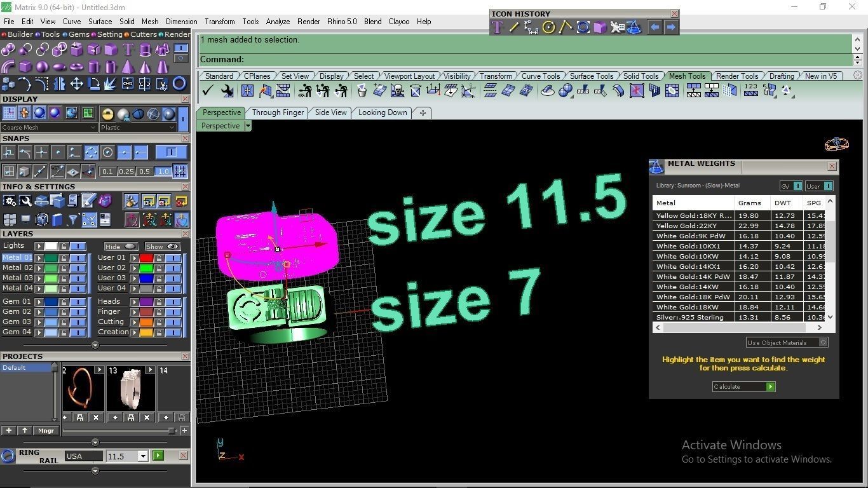The width and height of the screenshot is (868, 488).
Task: Click the orange Cutting layer color swatch
Action: (146, 322)
